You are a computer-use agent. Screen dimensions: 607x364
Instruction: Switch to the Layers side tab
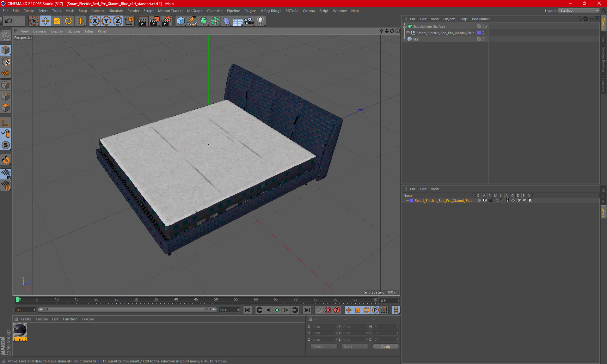point(603,212)
